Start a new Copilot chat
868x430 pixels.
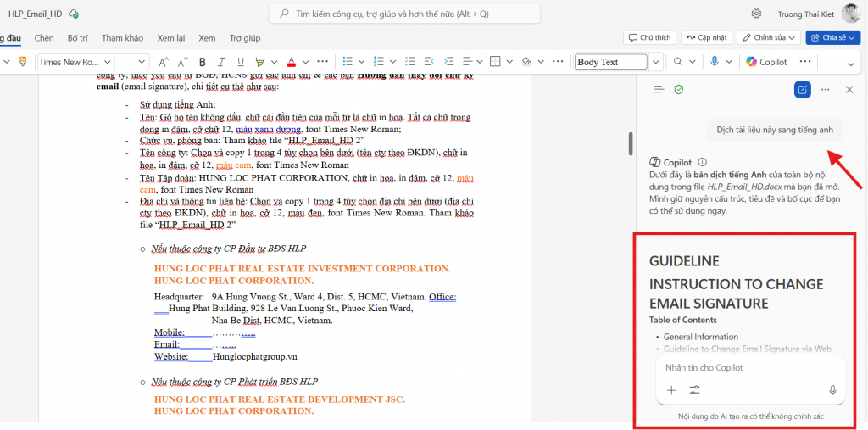[802, 89]
